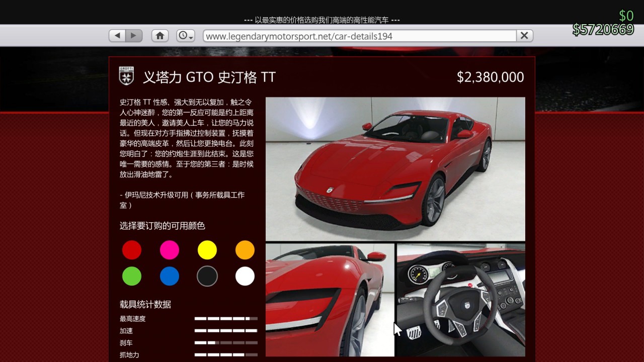Click the 抓地力 stat bar

(x=226, y=354)
